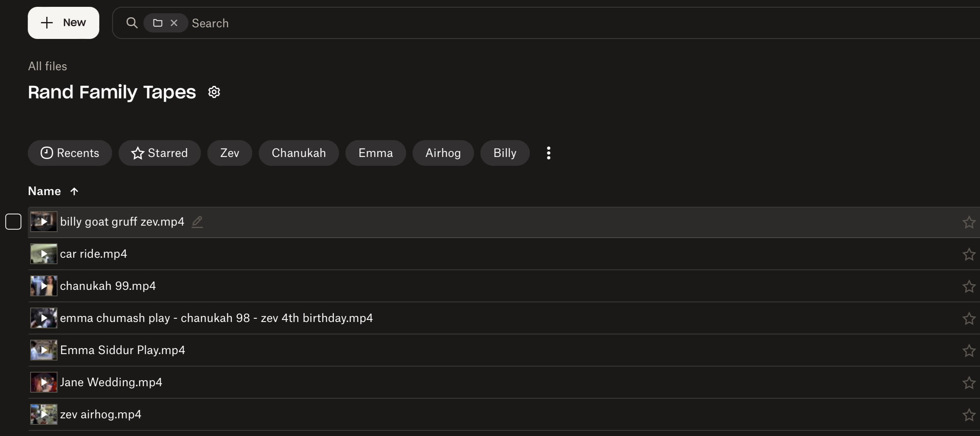The width and height of the screenshot is (980, 436).
Task: Filter by Starred files
Action: point(159,153)
